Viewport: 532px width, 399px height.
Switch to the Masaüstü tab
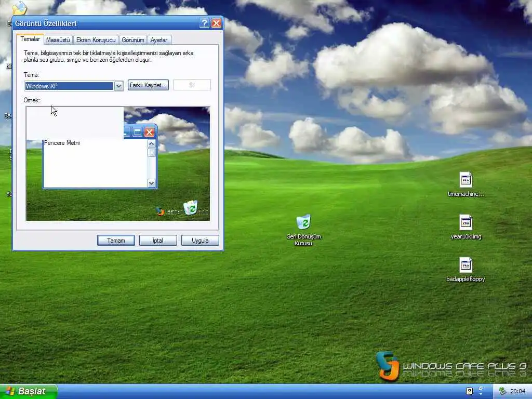point(58,40)
